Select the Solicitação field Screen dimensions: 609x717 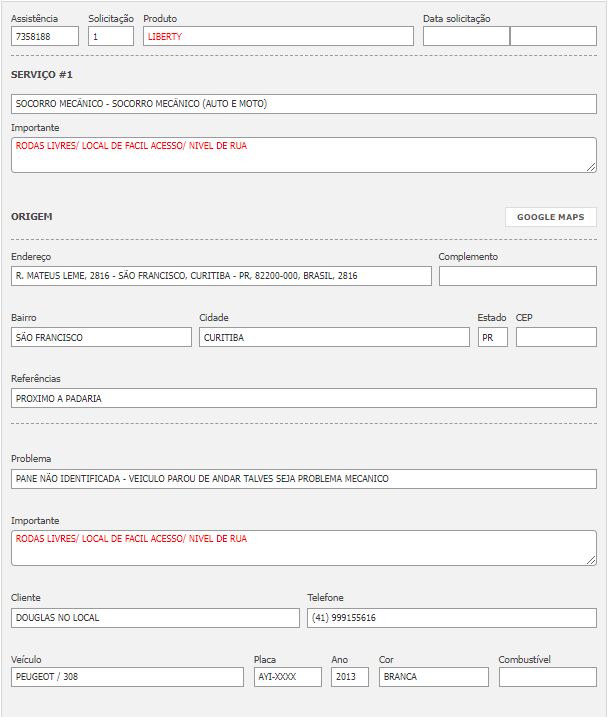click(110, 36)
